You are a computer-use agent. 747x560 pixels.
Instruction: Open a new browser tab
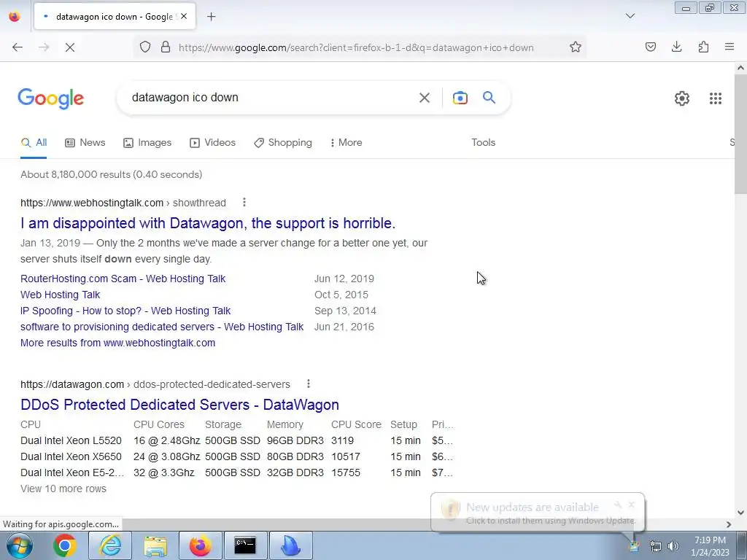click(211, 17)
